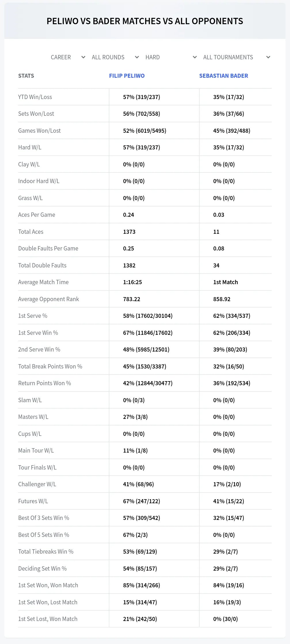Select the Total Double Faults row label
The width and height of the screenshot is (290, 644).
click(x=42, y=265)
